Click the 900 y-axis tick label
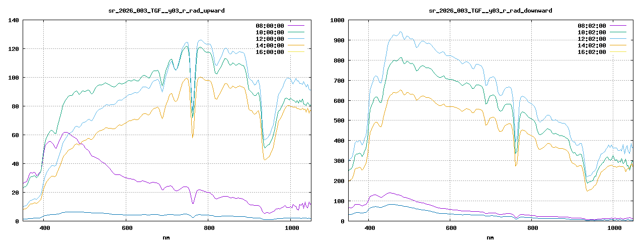The height and width of the screenshot is (242, 644). 337,40
